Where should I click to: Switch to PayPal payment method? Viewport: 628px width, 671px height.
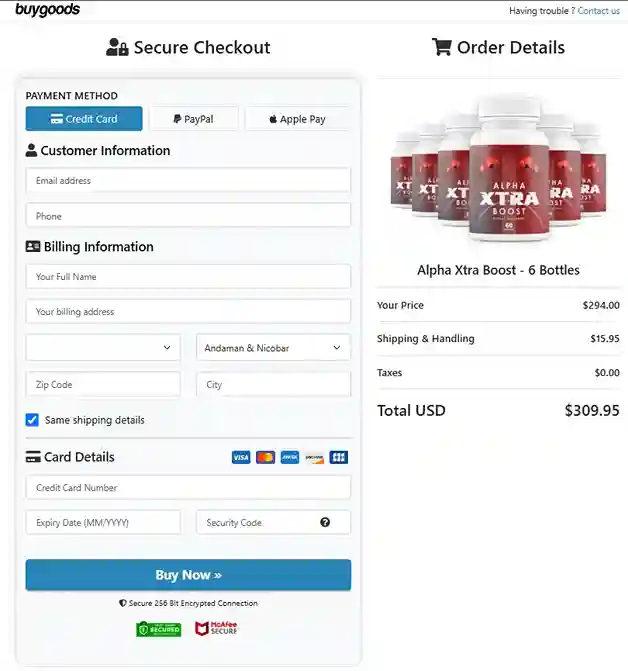194,119
